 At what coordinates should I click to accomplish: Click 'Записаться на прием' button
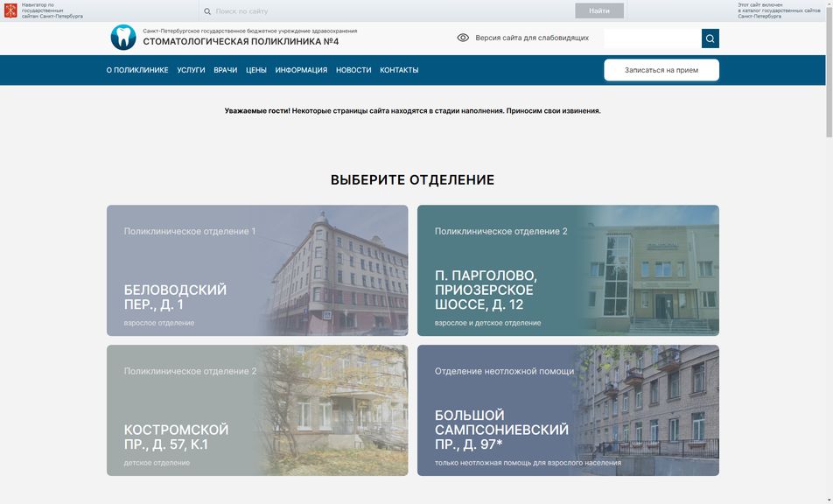pos(661,70)
